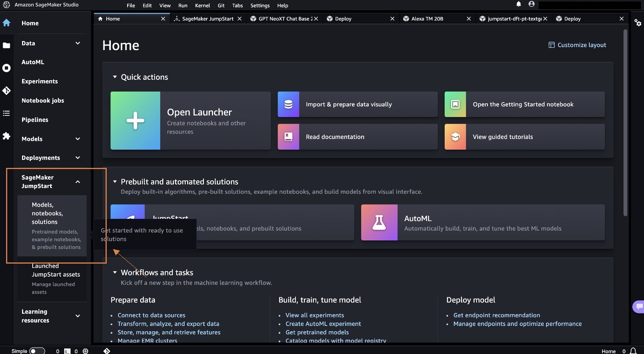
Task: Open the file browser folder icon
Action: point(6,45)
